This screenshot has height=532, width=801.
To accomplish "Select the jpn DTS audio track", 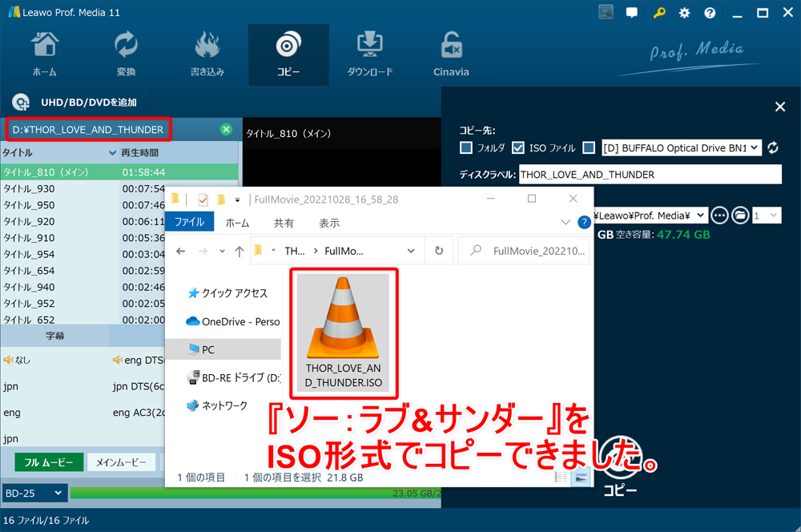I will 138,386.
